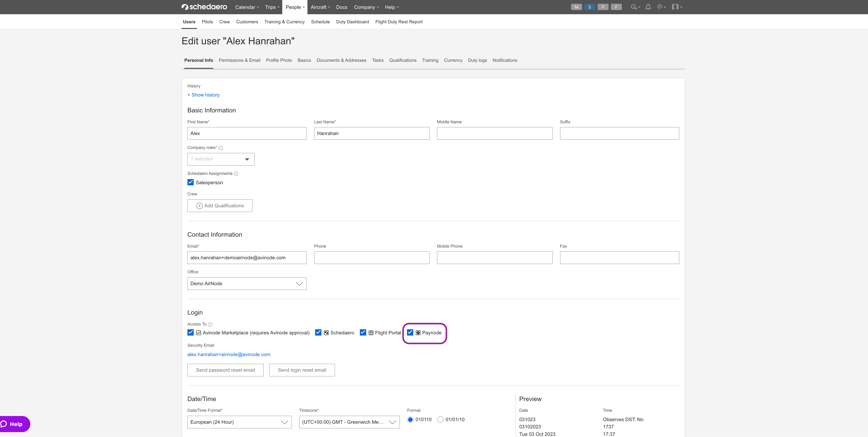Click the security email address link

click(x=229, y=355)
